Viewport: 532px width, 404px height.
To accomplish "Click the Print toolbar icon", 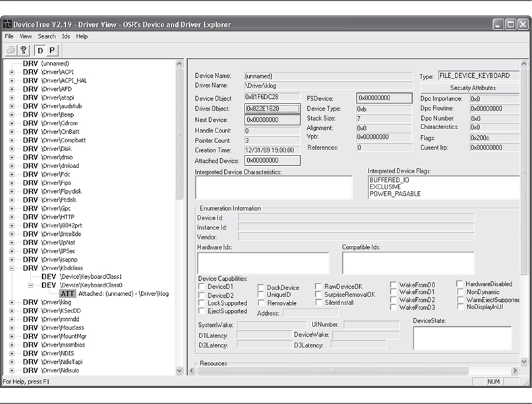I will coord(11,50).
